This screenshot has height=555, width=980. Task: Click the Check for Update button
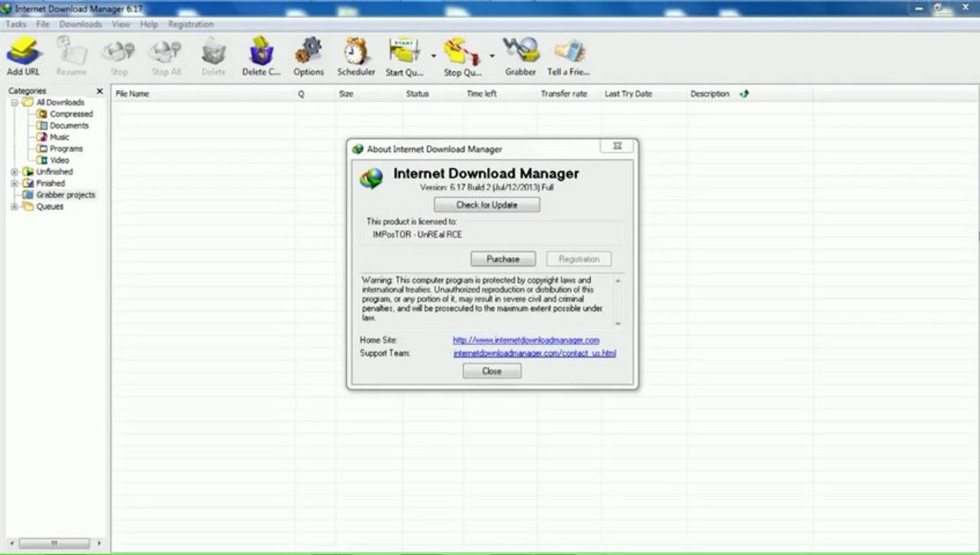pyautogui.click(x=487, y=205)
